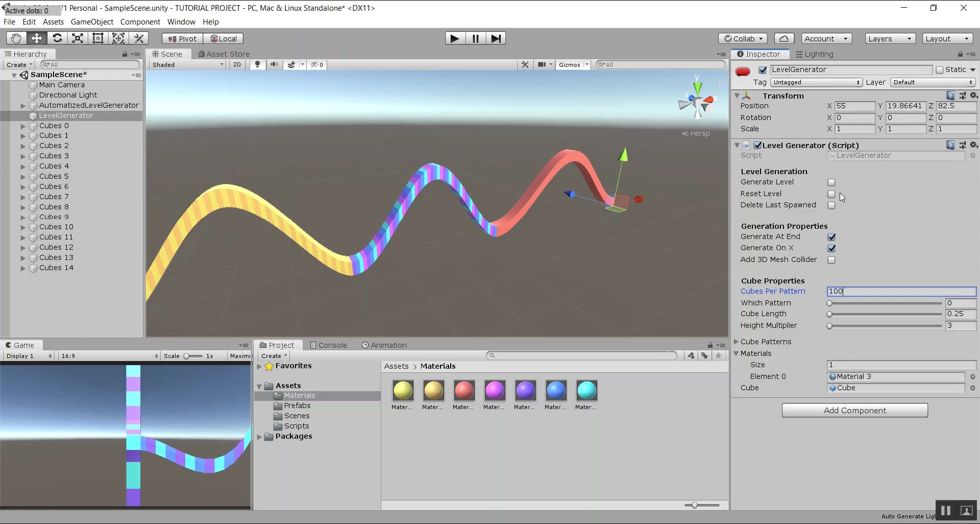The width and height of the screenshot is (980, 524).
Task: Click the Pause button
Action: pyautogui.click(x=475, y=38)
